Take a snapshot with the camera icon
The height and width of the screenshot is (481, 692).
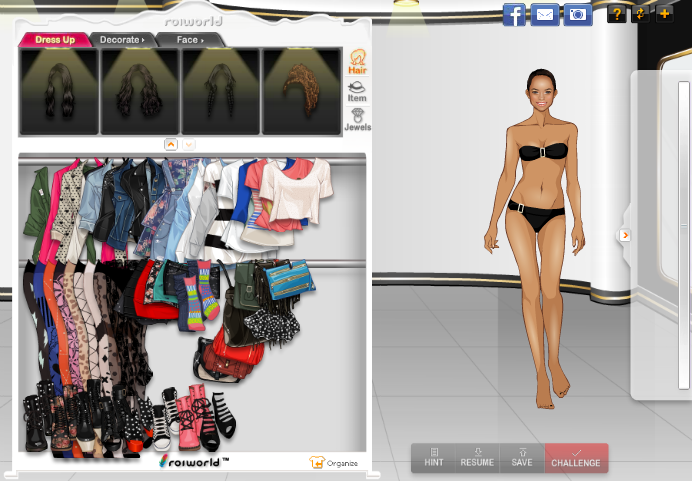576,14
